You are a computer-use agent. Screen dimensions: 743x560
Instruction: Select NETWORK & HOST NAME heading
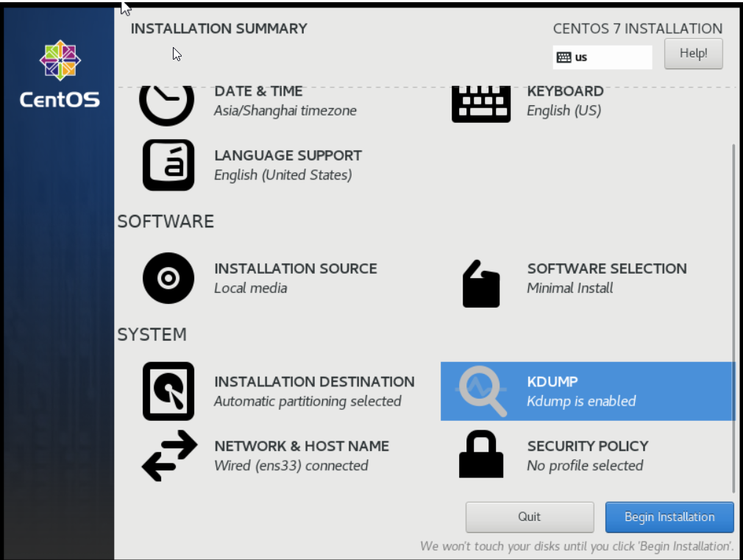pyautogui.click(x=302, y=446)
